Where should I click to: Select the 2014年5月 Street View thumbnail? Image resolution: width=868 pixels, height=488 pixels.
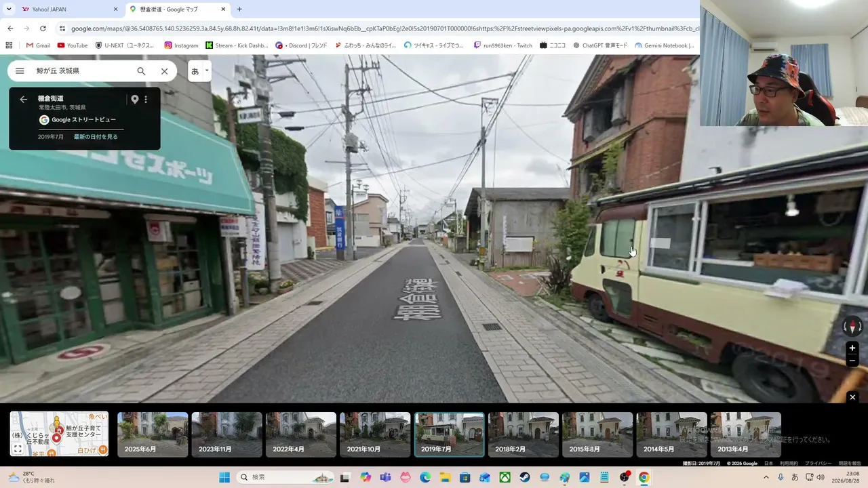[x=671, y=434]
